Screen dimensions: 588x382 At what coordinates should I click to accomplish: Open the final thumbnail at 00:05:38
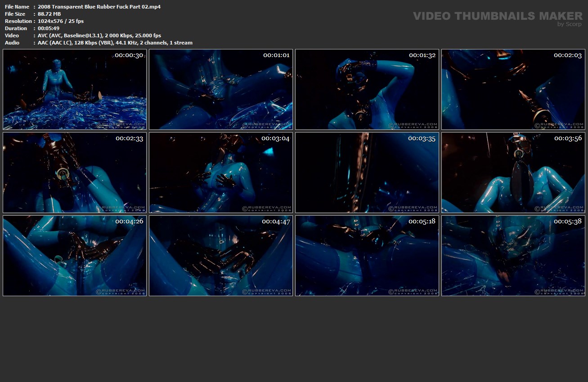point(513,256)
